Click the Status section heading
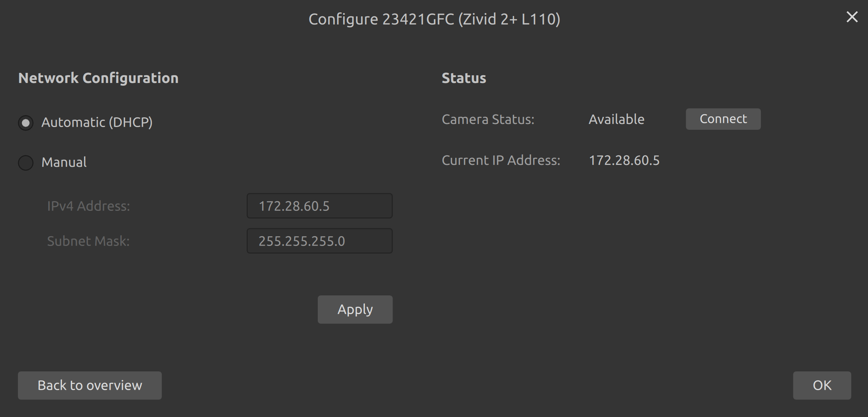The height and width of the screenshot is (417, 868). (463, 78)
